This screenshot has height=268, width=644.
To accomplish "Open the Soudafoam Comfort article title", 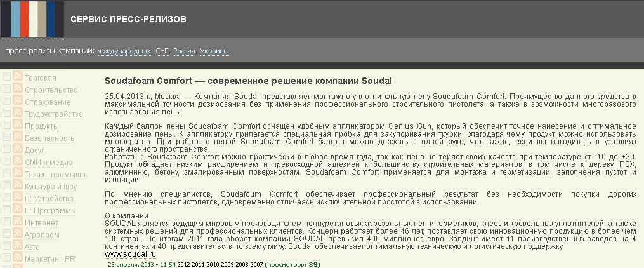I will pyautogui.click(x=248, y=81).
